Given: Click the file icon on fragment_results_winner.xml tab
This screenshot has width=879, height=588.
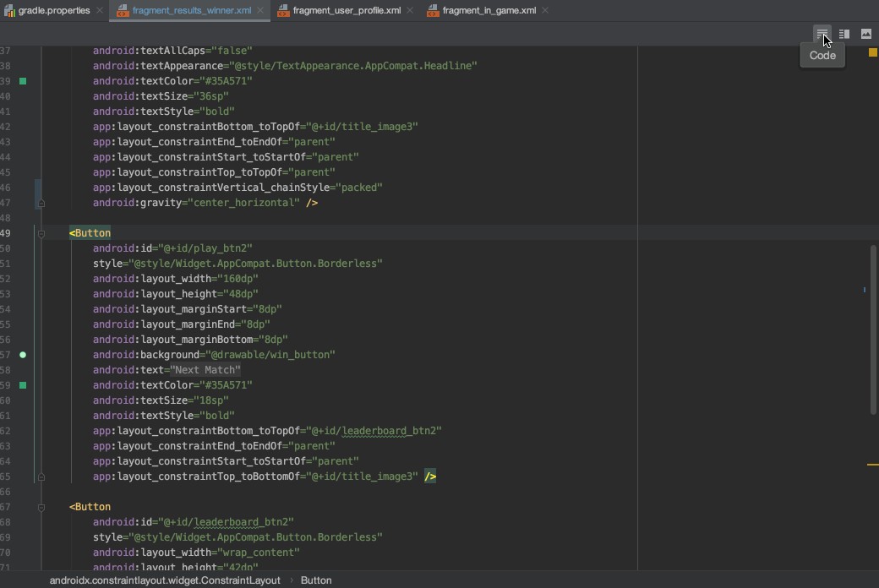Looking at the screenshot, I should coord(123,11).
